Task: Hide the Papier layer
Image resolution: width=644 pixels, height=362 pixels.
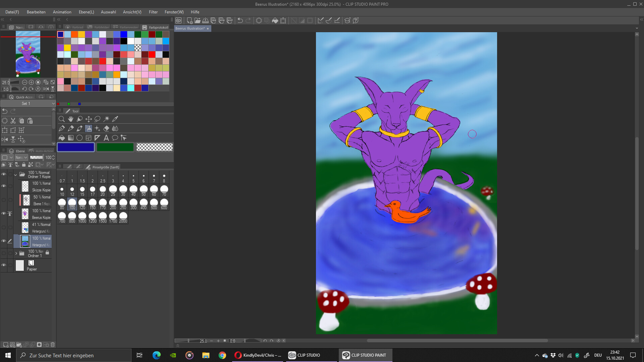Action: coord(4,265)
